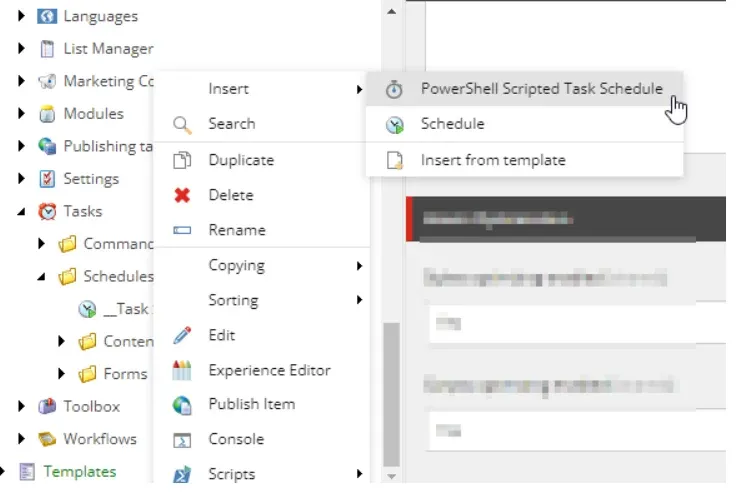Expand the Languages tree node

coord(21,16)
